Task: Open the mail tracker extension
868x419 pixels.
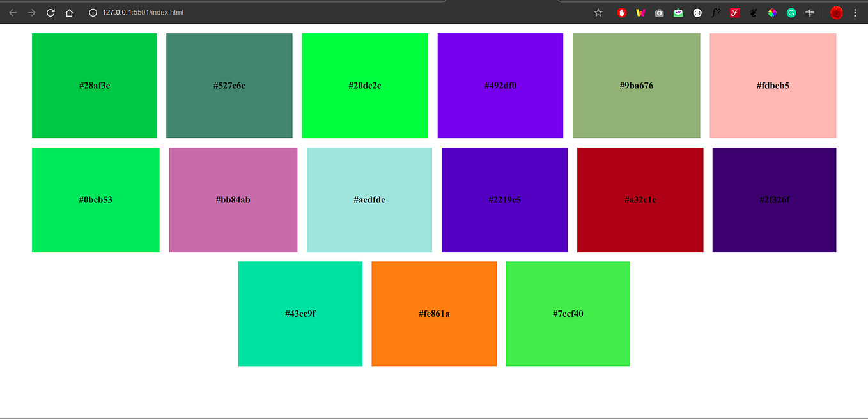Action: [678, 12]
